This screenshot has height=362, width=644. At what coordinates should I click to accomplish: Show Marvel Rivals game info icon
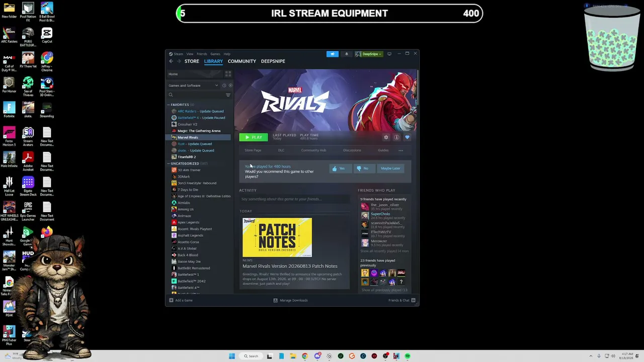point(396,137)
